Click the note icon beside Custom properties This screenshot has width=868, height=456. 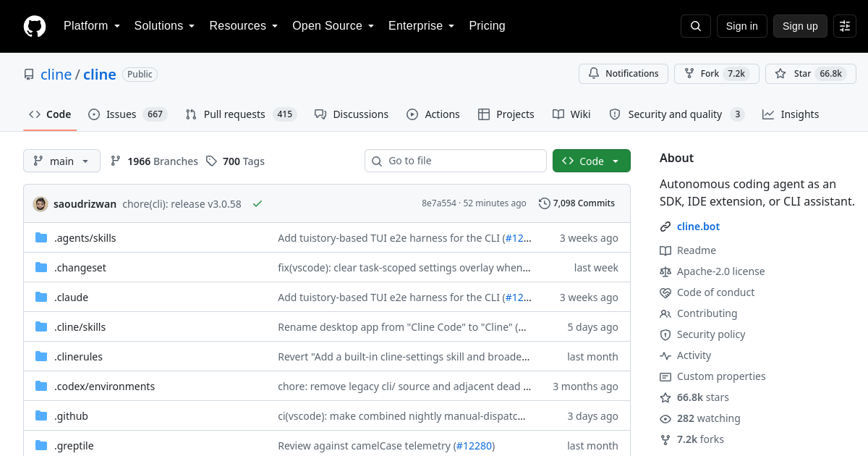(665, 376)
